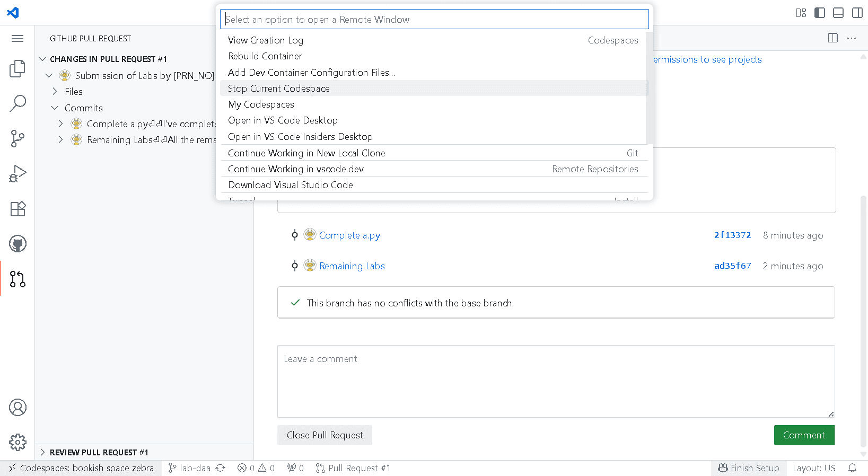The height and width of the screenshot is (476, 868).
Task: Collapse the Commits tree node
Action: (55, 108)
